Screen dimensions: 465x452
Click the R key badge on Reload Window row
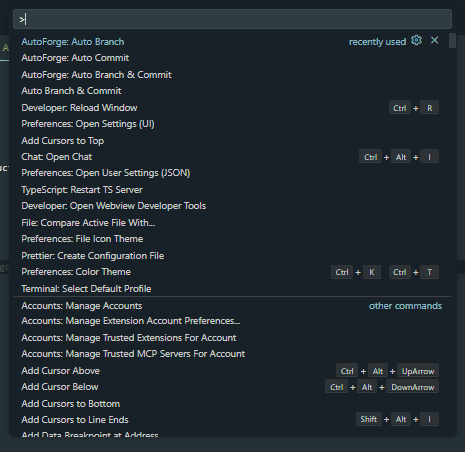[430, 108]
